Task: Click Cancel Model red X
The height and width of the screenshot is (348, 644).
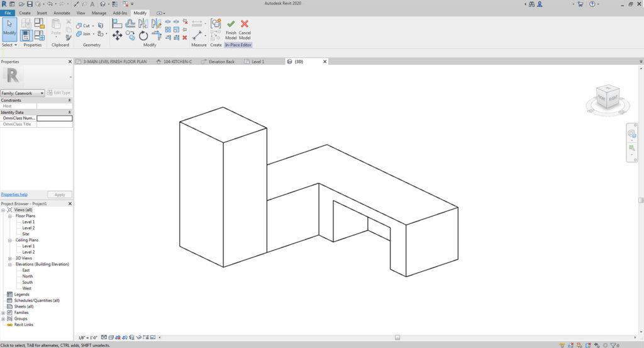Action: pyautogui.click(x=245, y=29)
